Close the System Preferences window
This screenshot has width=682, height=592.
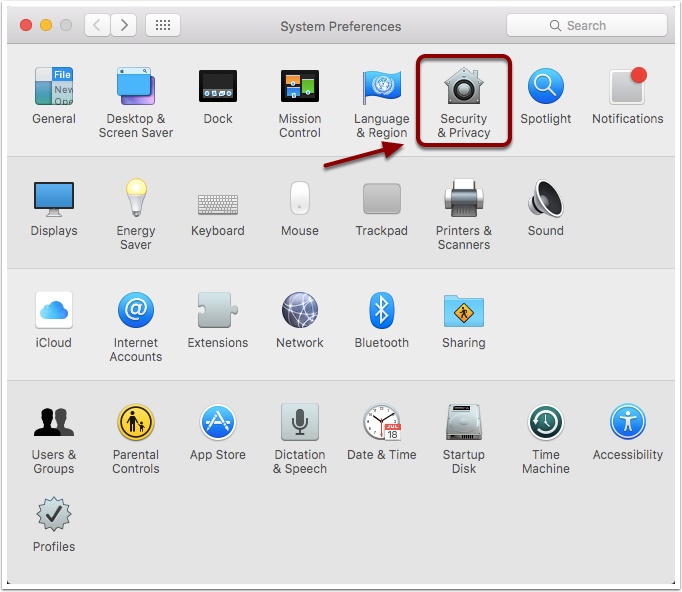click(x=26, y=25)
